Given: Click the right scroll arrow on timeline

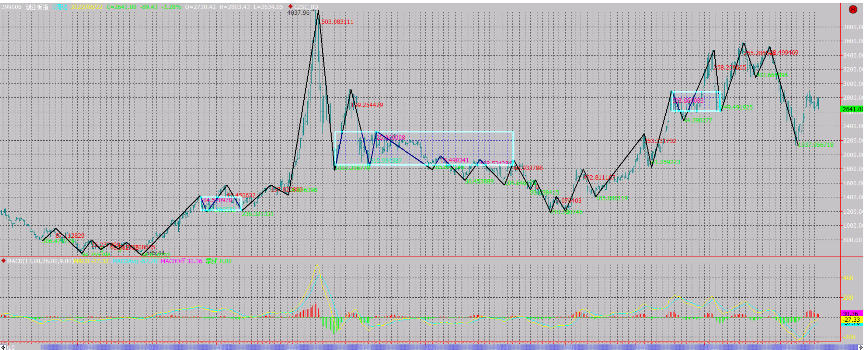Looking at the screenshot, I should pyautogui.click(x=861, y=347).
